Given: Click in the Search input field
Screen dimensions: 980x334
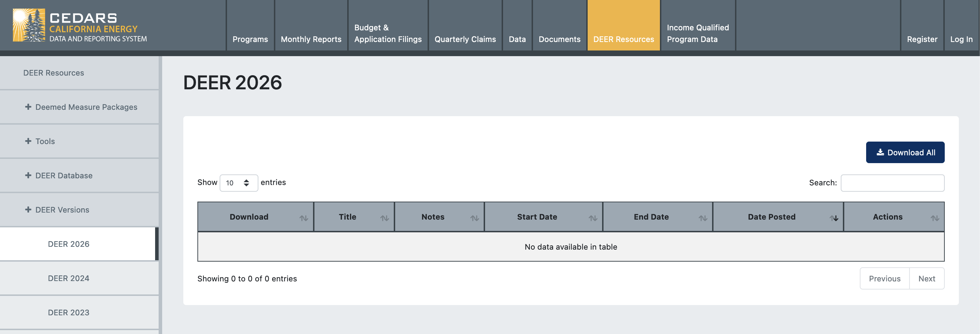Looking at the screenshot, I should coord(892,183).
